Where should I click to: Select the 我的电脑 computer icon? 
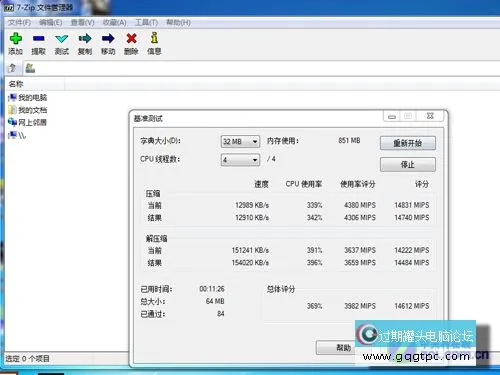(12, 97)
